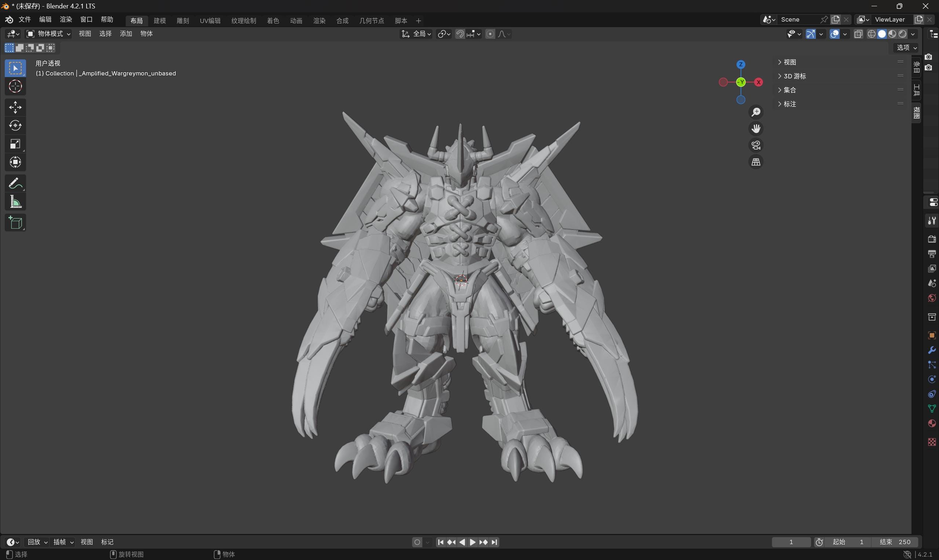Add a new scene with the copy button
939x560 pixels.
(x=836, y=19)
